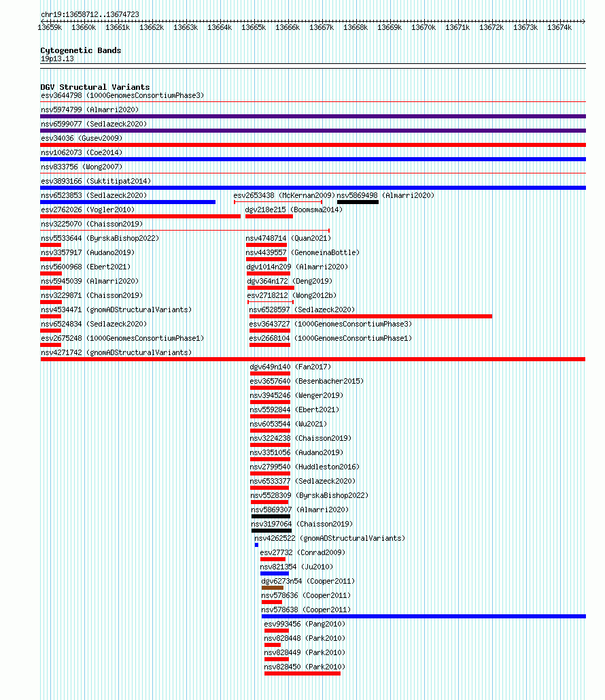Click the small blue marker under nsv4262522
Screen dimensions: 605x700
click(256, 545)
